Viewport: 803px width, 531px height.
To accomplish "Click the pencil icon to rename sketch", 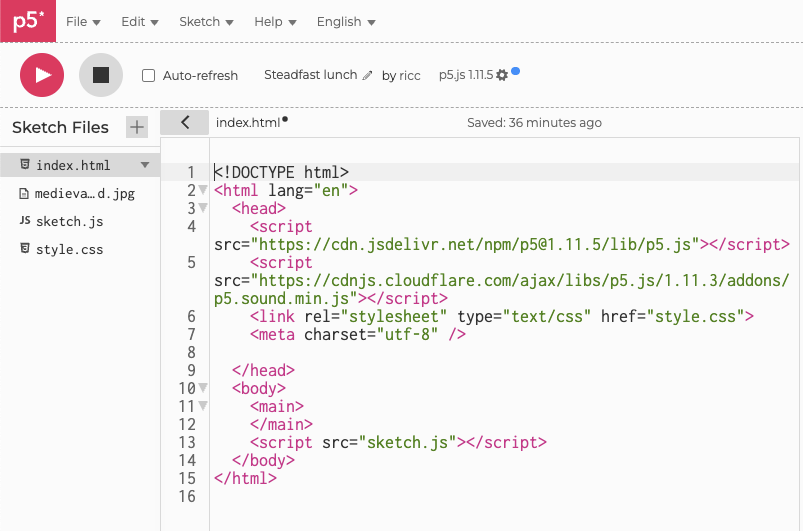I will point(368,76).
